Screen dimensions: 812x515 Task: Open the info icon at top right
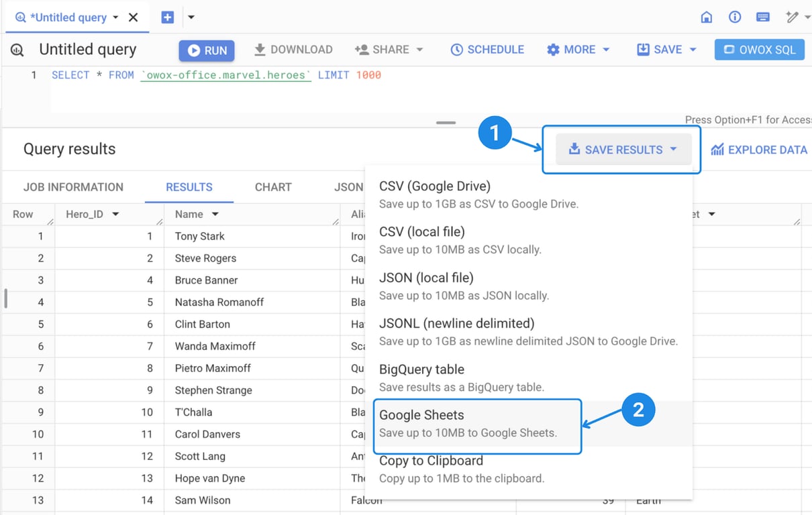point(735,17)
